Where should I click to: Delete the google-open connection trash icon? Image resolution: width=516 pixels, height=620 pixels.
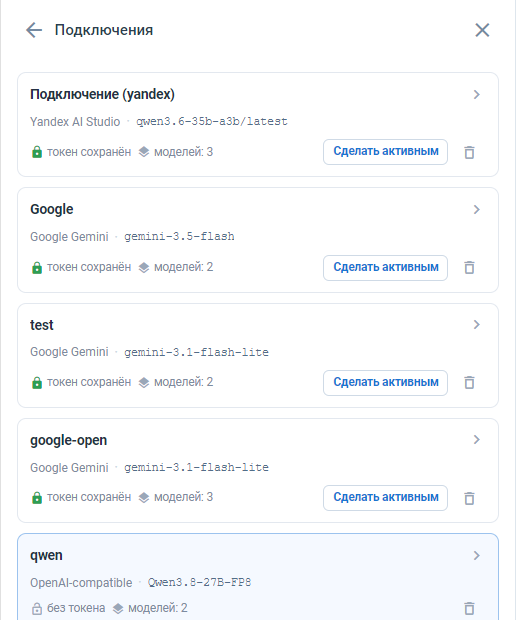[x=469, y=498]
